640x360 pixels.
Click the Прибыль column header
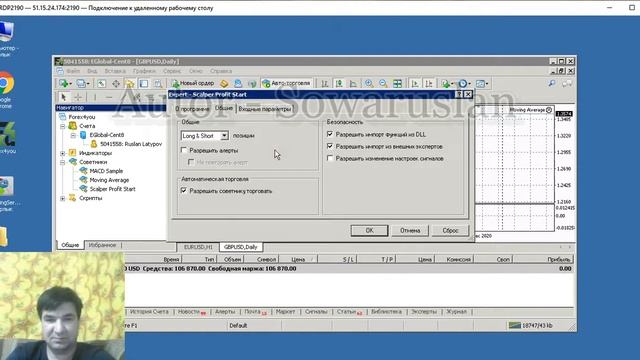[544, 260]
